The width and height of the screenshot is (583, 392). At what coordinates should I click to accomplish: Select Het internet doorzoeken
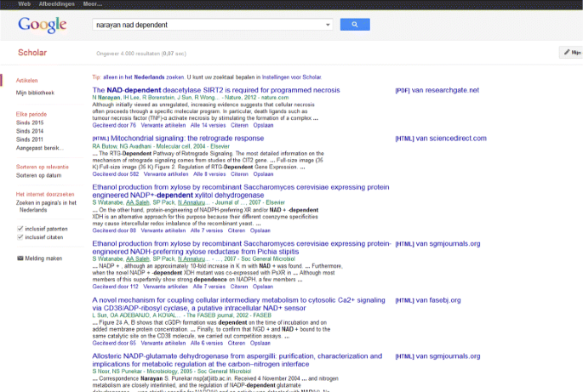coord(45,195)
